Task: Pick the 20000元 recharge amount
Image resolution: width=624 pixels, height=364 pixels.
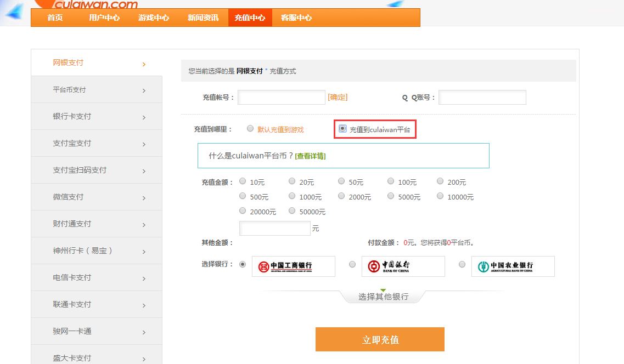Action: 243,211
